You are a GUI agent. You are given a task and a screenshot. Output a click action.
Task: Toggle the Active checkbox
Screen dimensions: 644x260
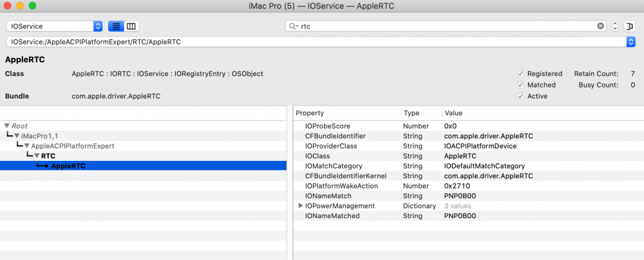(520, 96)
